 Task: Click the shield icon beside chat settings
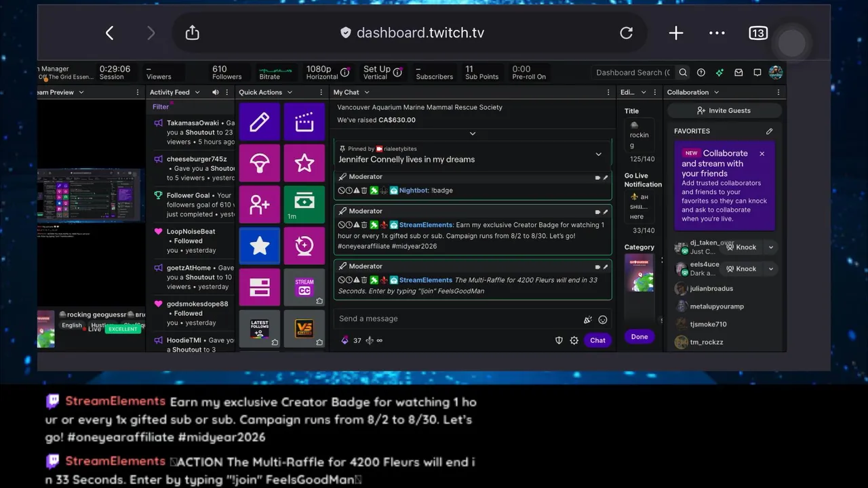pyautogui.click(x=559, y=340)
